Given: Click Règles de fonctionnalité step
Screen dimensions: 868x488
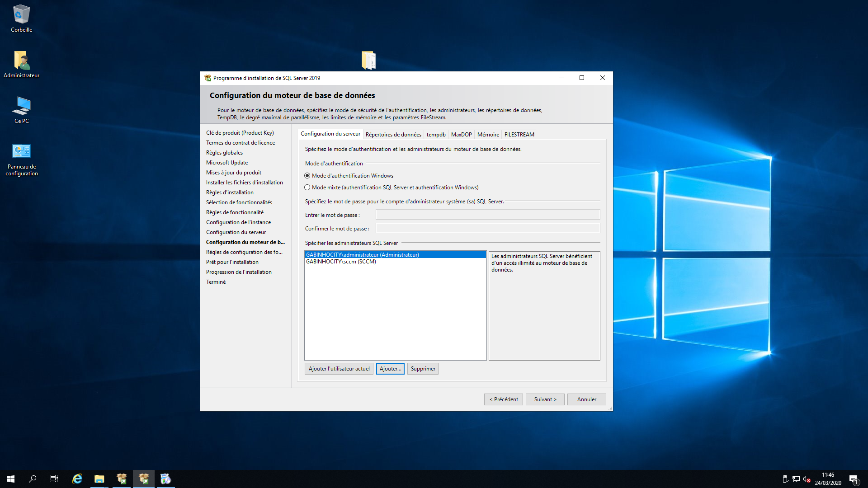Looking at the screenshot, I should [235, 212].
